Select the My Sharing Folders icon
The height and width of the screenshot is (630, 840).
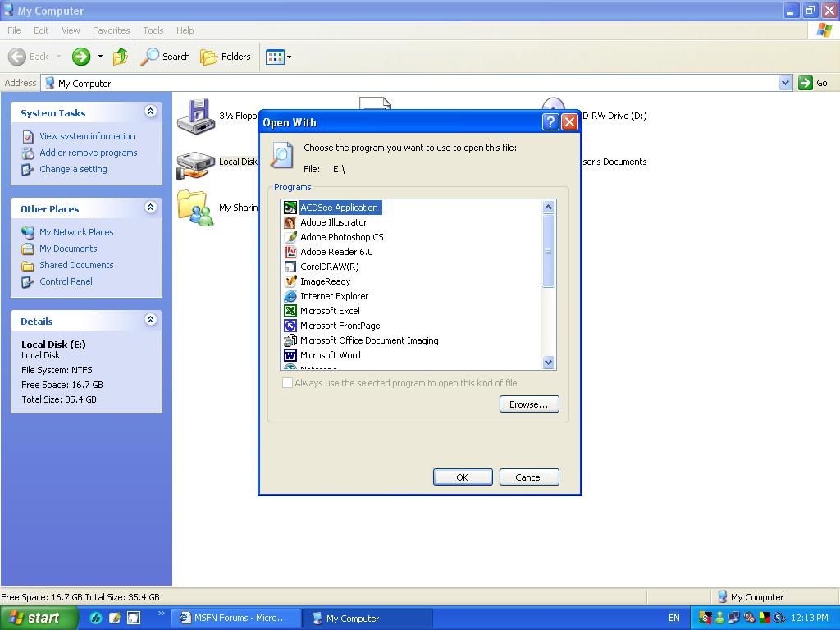pyautogui.click(x=195, y=208)
